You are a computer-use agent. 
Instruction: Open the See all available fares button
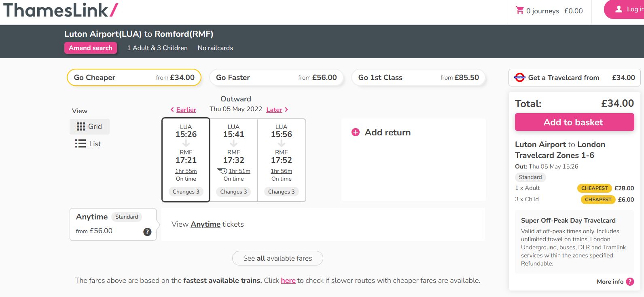point(278,258)
